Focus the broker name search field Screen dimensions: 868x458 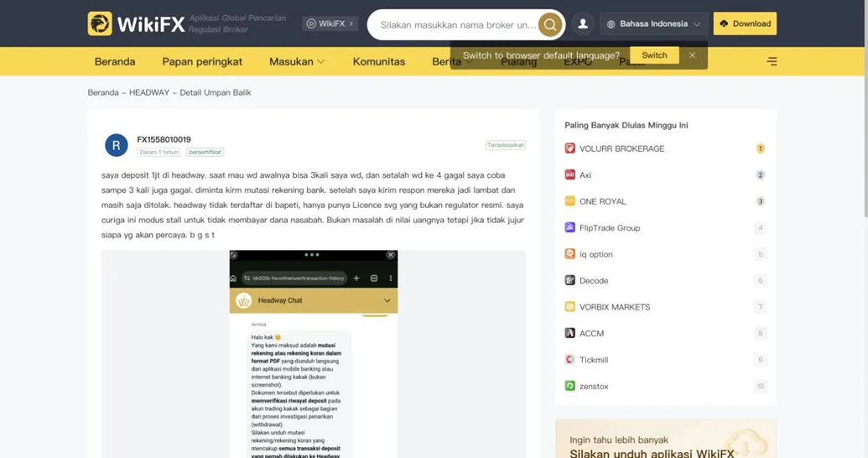click(458, 24)
